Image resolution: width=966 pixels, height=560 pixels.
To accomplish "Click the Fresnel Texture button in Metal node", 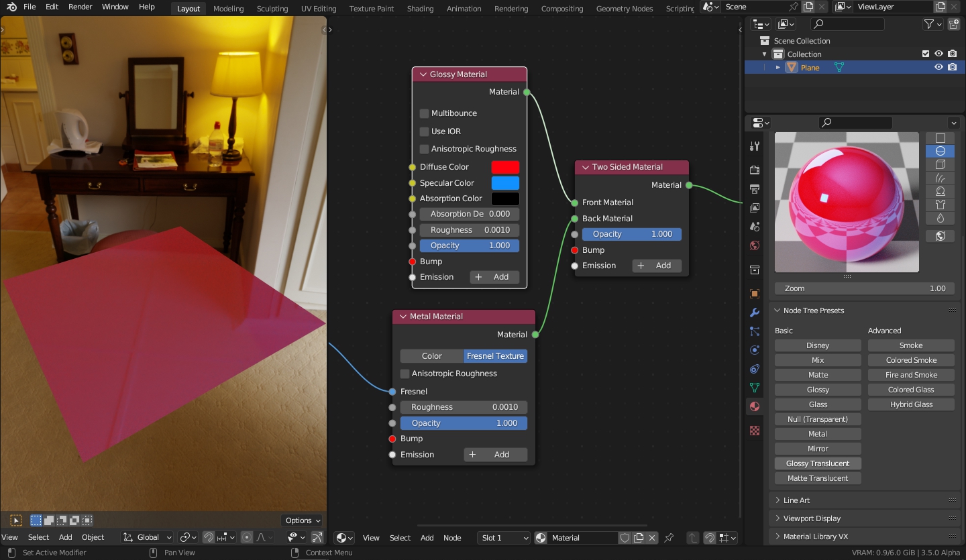I will click(x=495, y=356).
